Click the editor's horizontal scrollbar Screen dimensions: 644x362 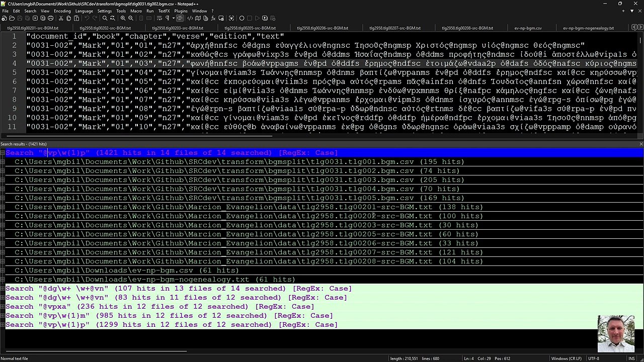[322, 135]
